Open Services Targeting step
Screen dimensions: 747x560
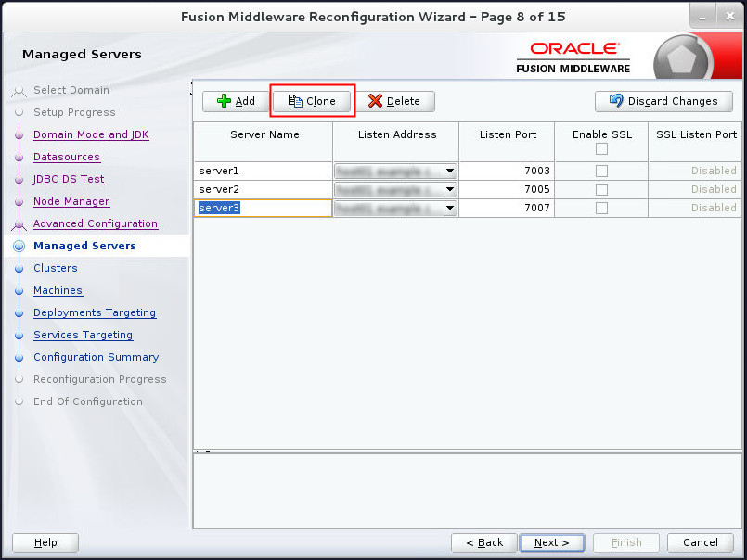[x=83, y=336]
